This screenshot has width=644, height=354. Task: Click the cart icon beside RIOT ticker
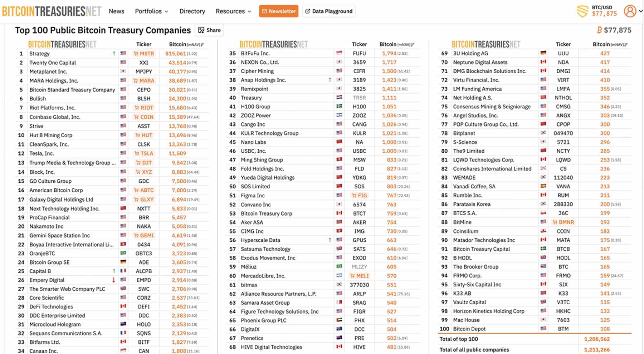point(137,108)
